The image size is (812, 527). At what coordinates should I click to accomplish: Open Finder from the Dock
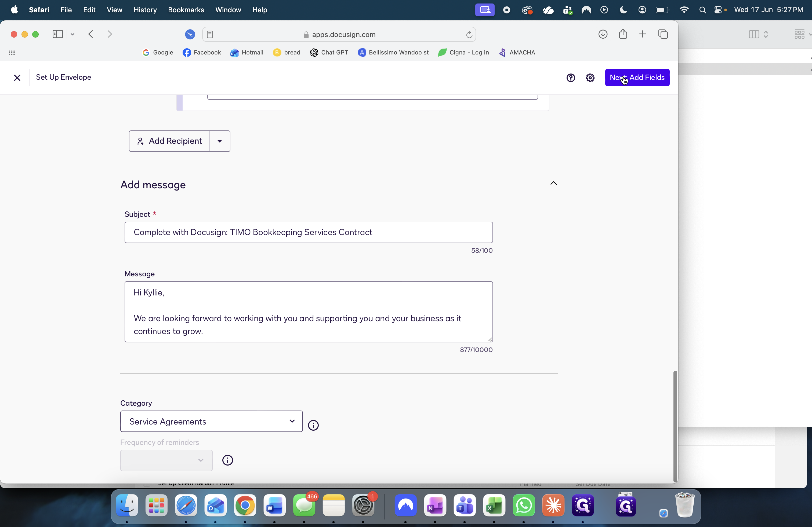(127, 506)
